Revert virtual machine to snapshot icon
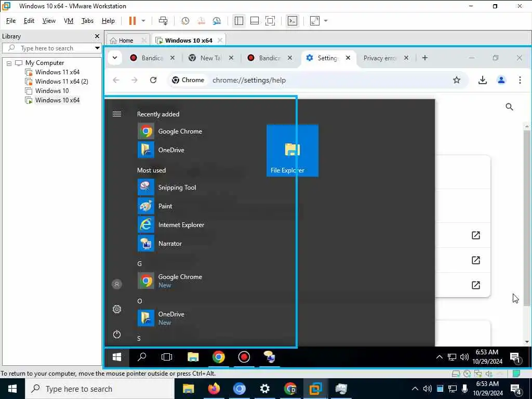532x399 pixels. [x=201, y=21]
